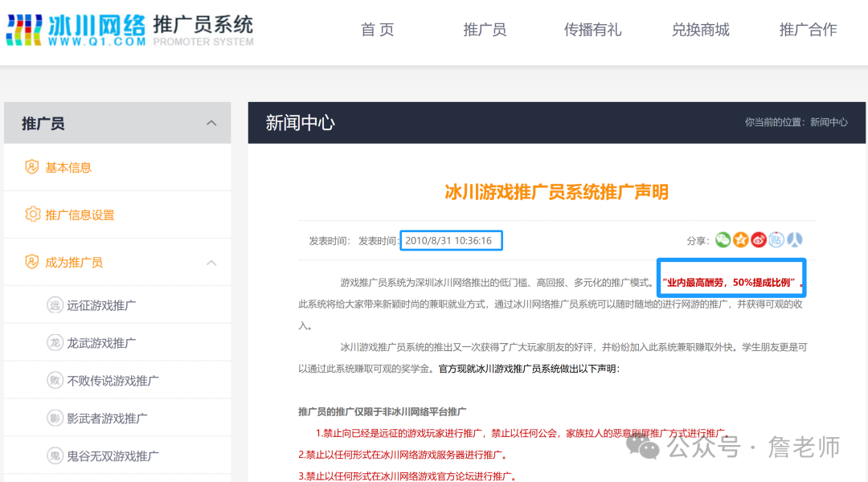
Task: Click the gear icon beside 推广信息设置
Action: [33, 214]
